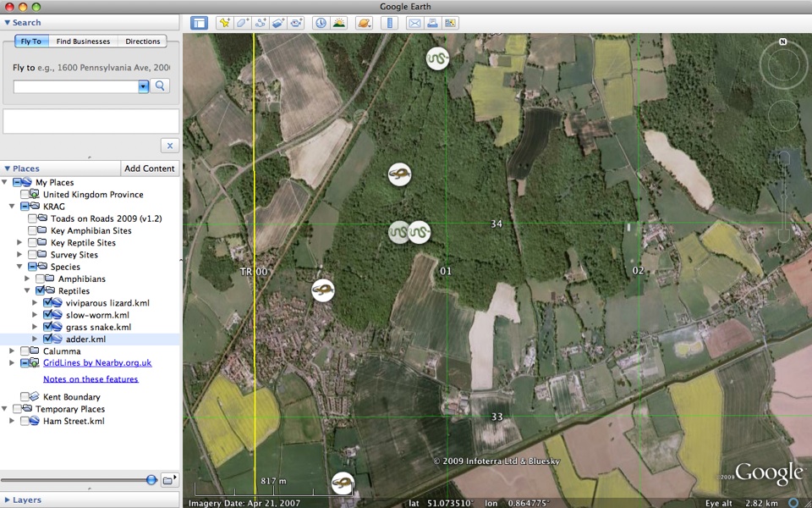
Task: Select the adder.kml tree row
Action: (90, 339)
